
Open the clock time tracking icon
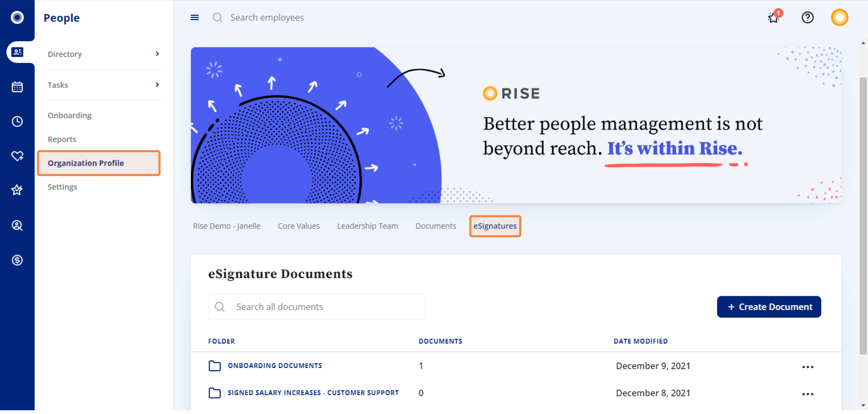pyautogui.click(x=17, y=122)
